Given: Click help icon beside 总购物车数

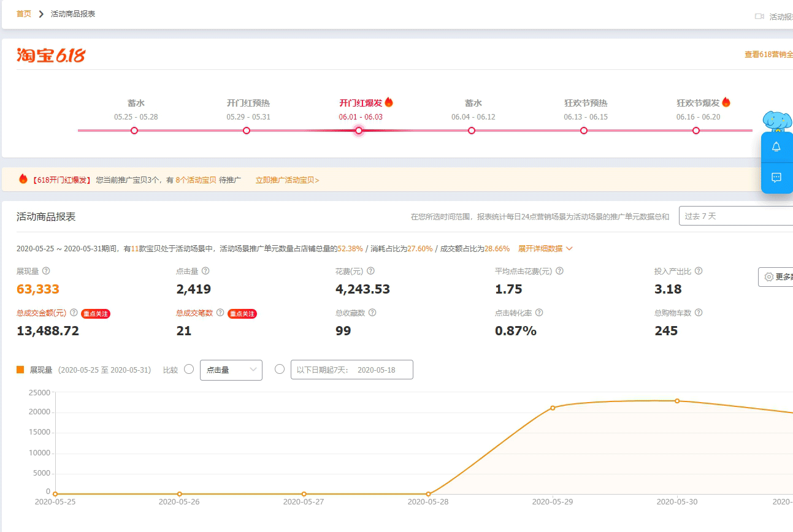Looking at the screenshot, I should point(698,313).
